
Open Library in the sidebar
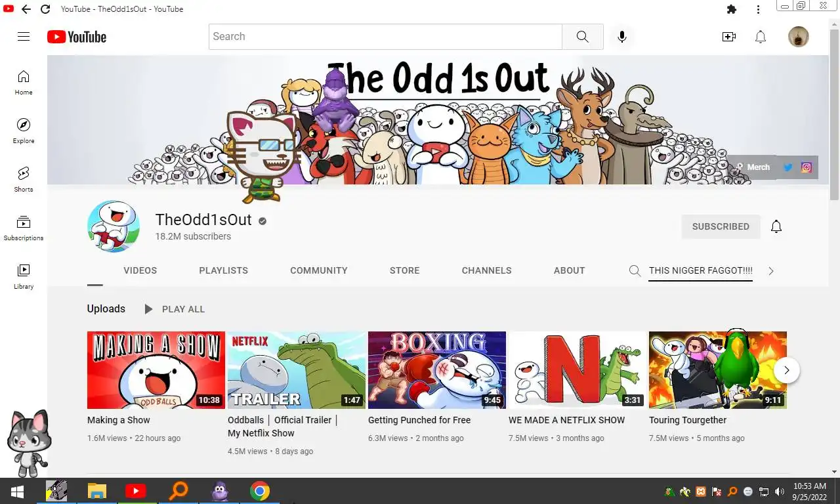24,277
